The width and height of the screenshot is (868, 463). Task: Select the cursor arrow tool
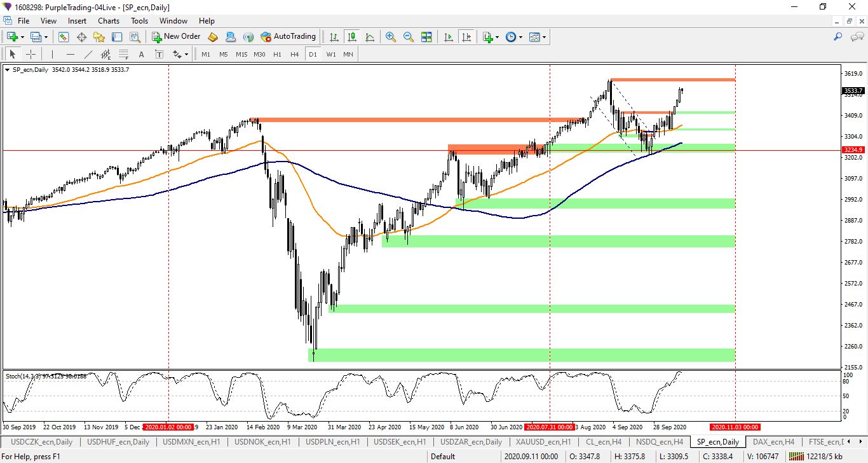pos(12,54)
